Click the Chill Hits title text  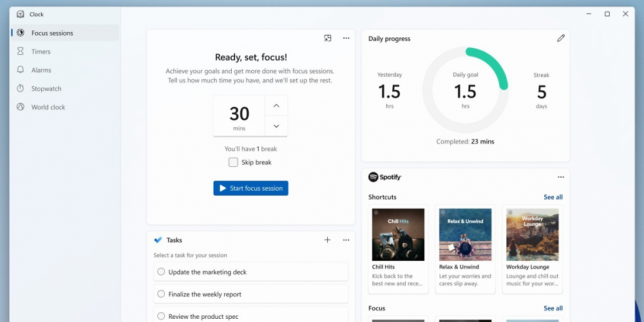[x=383, y=267]
